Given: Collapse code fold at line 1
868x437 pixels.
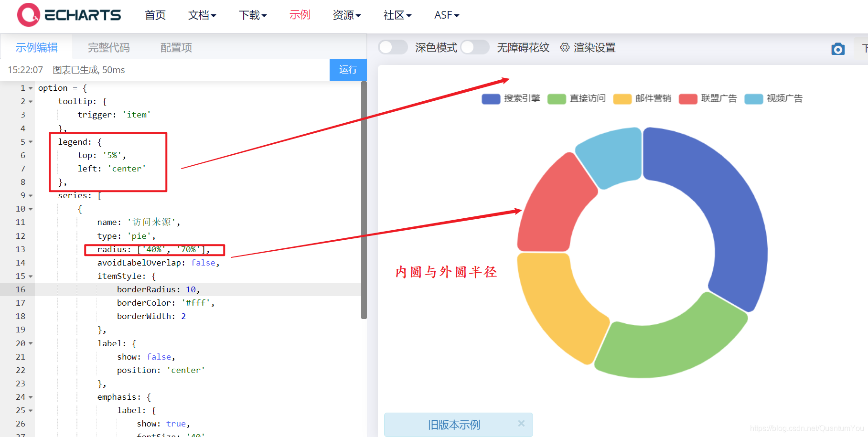Looking at the screenshot, I should 31,88.
